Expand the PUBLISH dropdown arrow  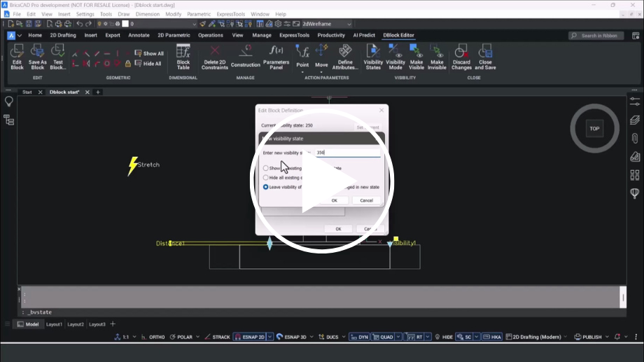607,337
